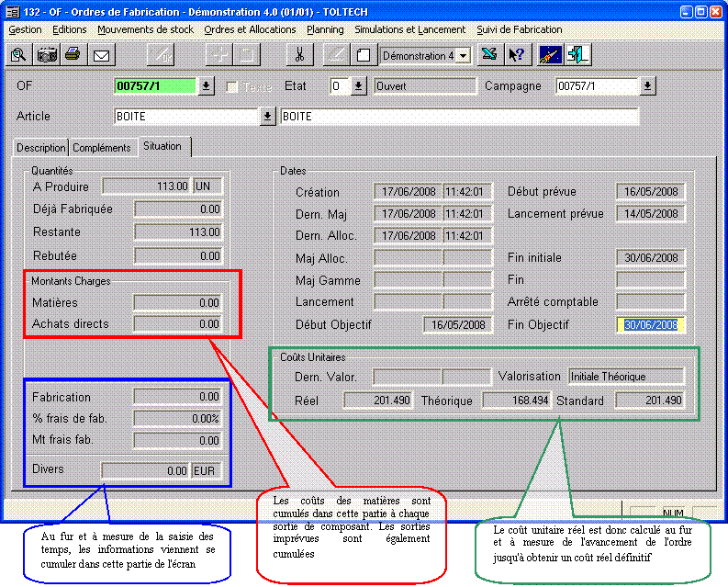Open the Campagne dropdown arrow
The width and height of the screenshot is (728, 587).
pyautogui.click(x=648, y=86)
